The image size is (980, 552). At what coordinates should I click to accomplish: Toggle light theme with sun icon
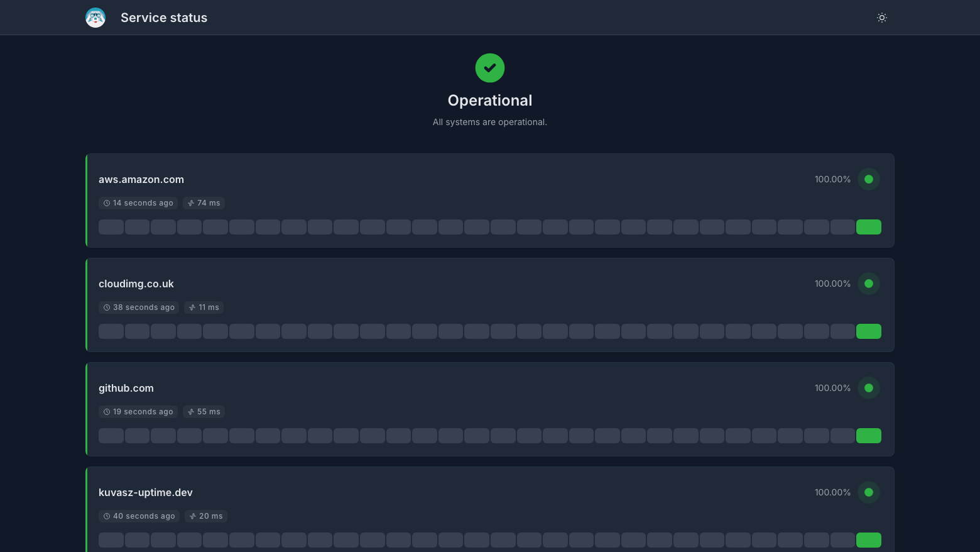coord(882,18)
